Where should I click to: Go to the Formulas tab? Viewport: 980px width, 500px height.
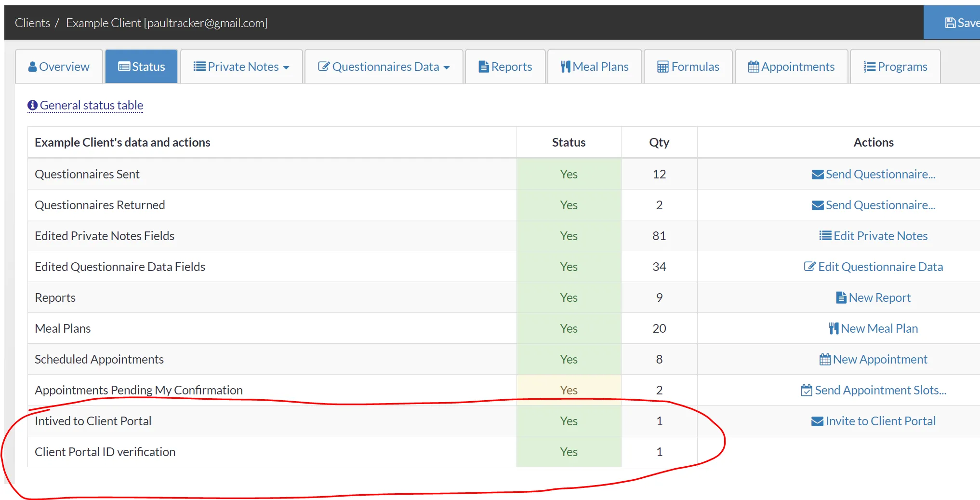(x=688, y=67)
